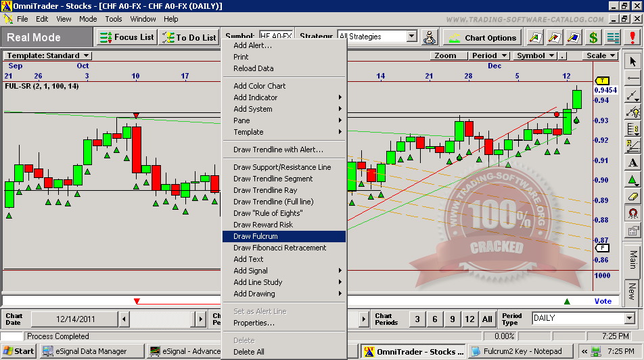Switch to the New side tab
644x360 pixels.
632,292
